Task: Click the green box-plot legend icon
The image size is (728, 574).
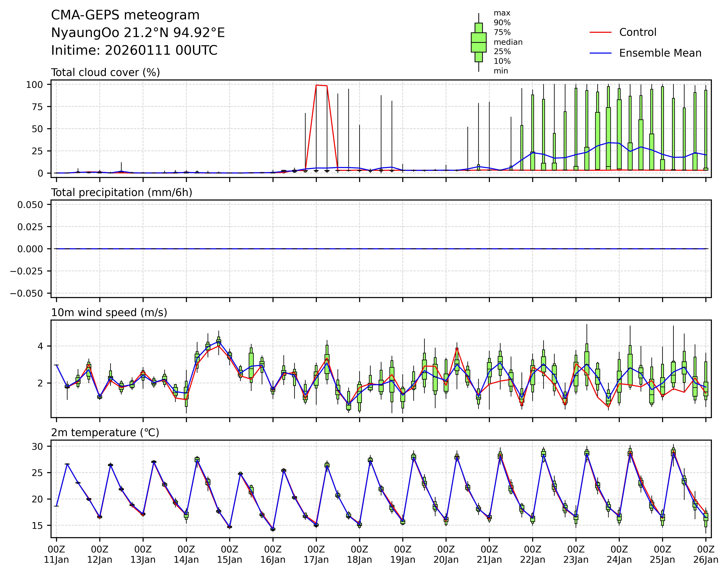Action: tap(478, 42)
